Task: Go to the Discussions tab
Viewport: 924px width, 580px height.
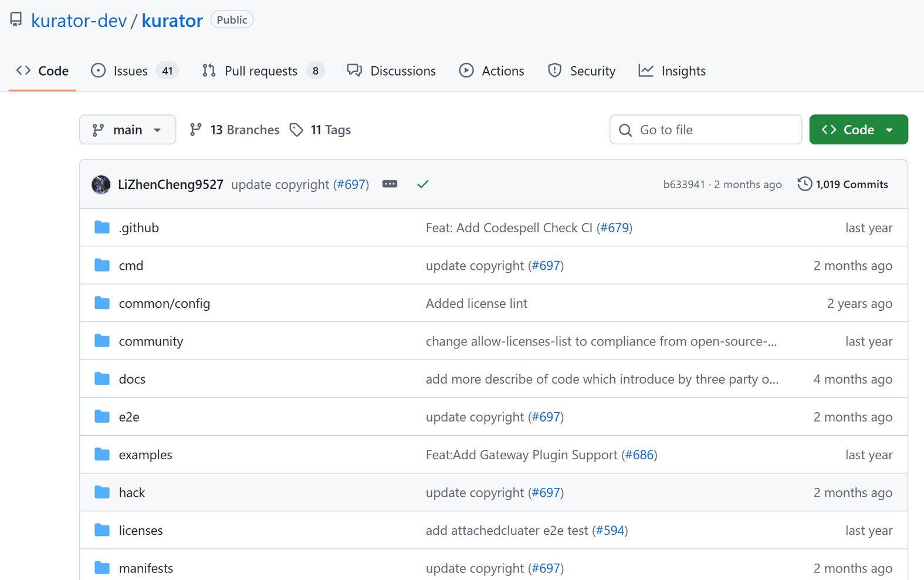Action: [x=391, y=71]
